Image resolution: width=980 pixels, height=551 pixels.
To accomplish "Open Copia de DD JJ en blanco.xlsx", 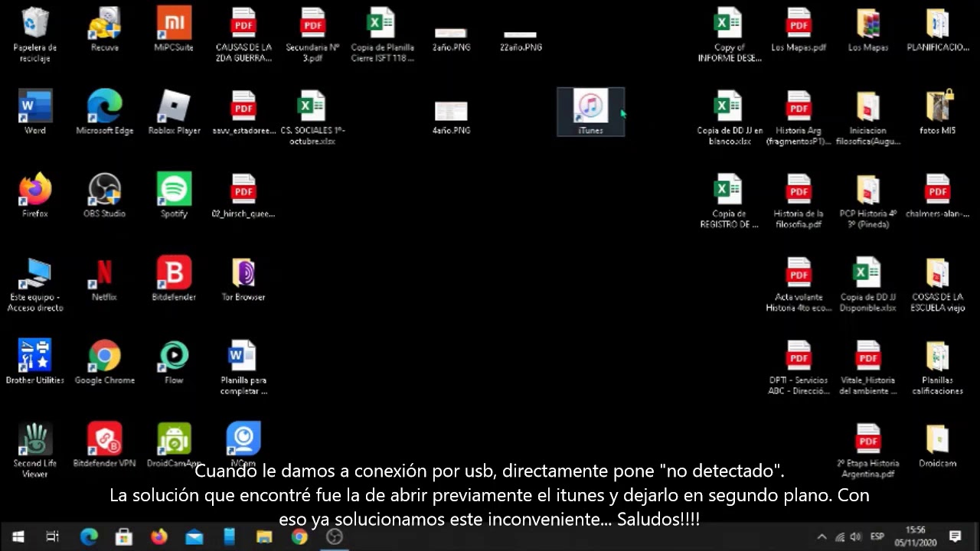I will 729,118.
